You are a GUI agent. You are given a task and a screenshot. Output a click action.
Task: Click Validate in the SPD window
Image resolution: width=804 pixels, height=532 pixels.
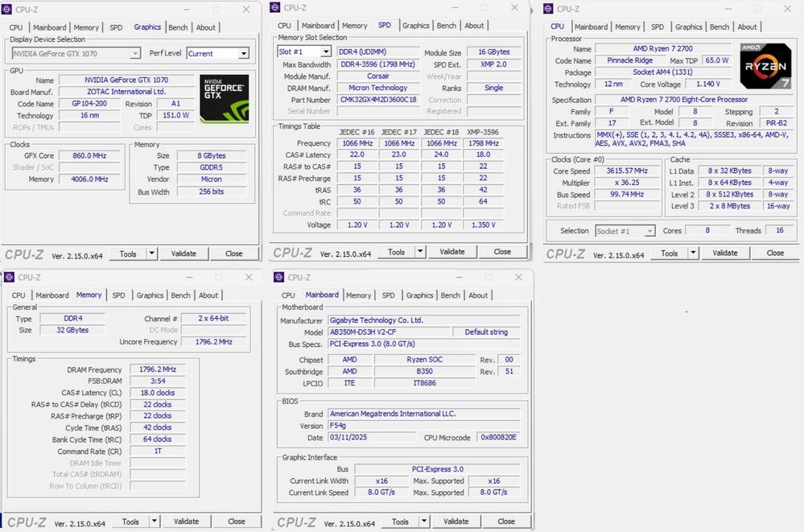coord(451,251)
